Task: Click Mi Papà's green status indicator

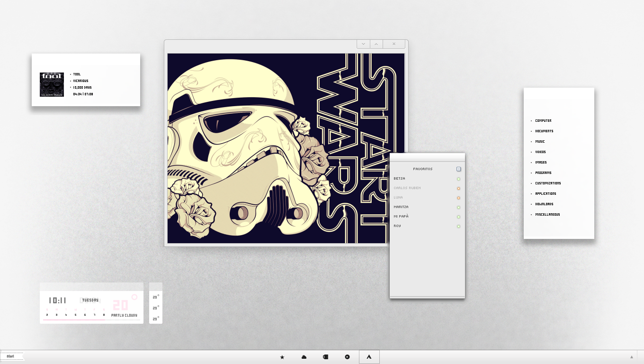Action: 458,217
